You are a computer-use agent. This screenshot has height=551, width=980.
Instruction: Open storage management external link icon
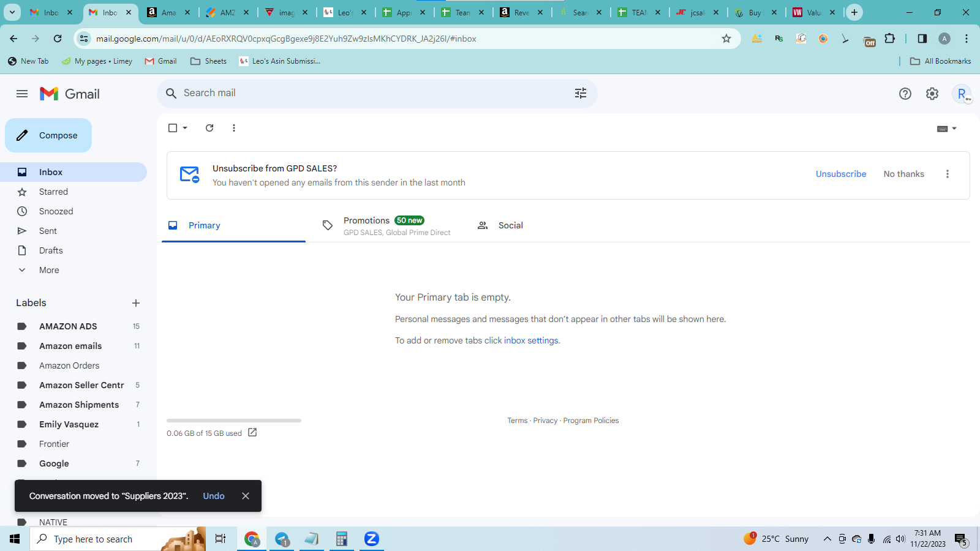pos(252,433)
